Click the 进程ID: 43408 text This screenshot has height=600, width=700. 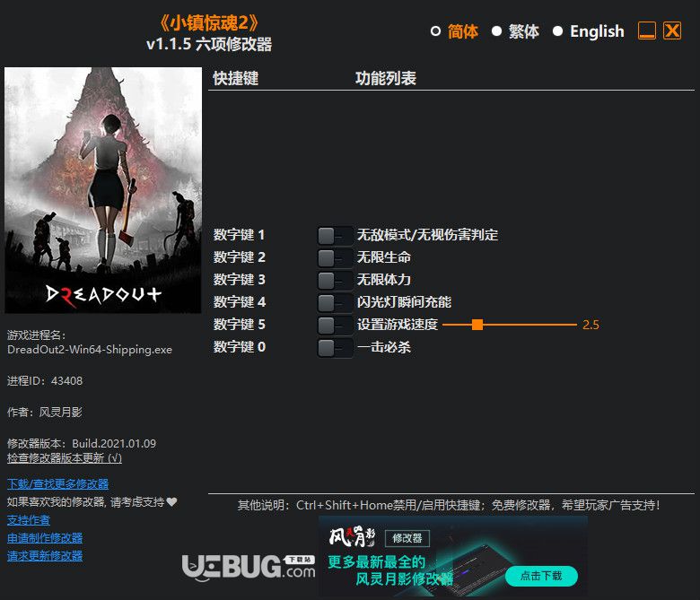pyautogui.click(x=45, y=381)
